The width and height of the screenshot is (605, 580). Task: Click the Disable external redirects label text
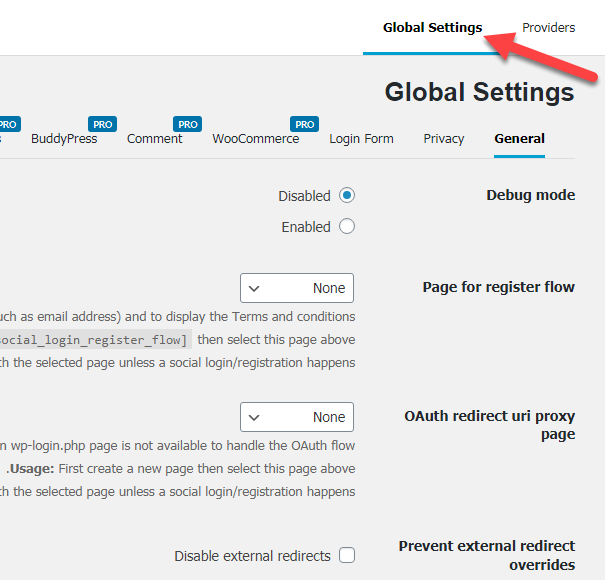point(252,556)
